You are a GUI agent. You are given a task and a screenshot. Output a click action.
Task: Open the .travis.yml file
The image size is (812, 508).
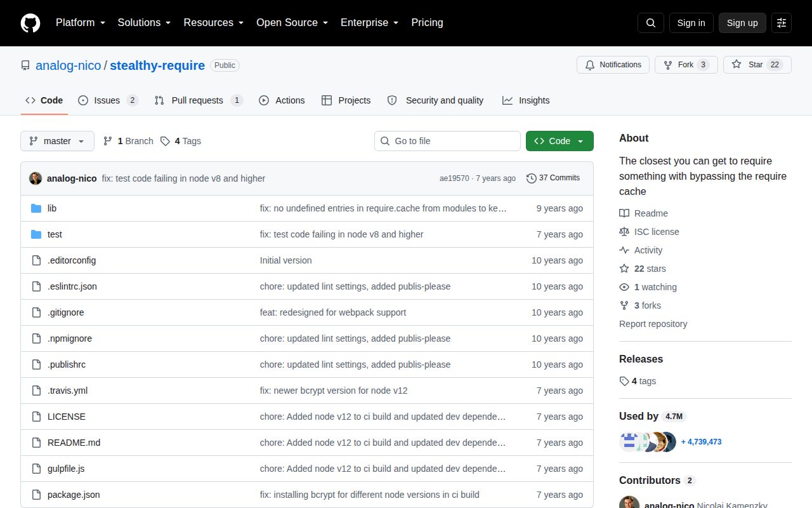(67, 391)
